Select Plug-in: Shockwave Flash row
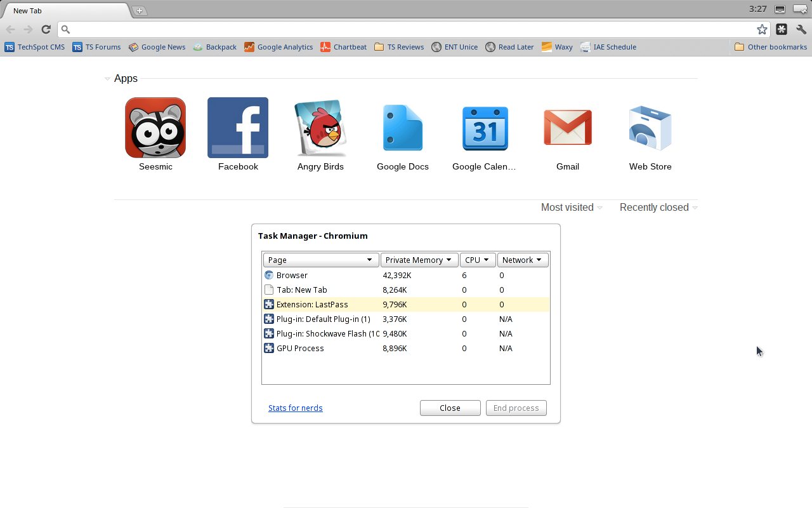This screenshot has height=508, width=812. click(406, 333)
